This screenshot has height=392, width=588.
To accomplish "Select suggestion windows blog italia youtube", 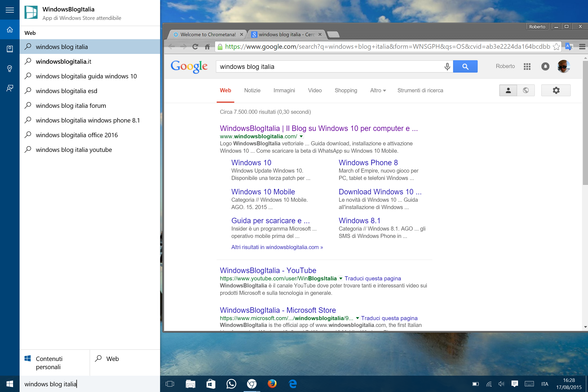I will pyautogui.click(x=90, y=150).
